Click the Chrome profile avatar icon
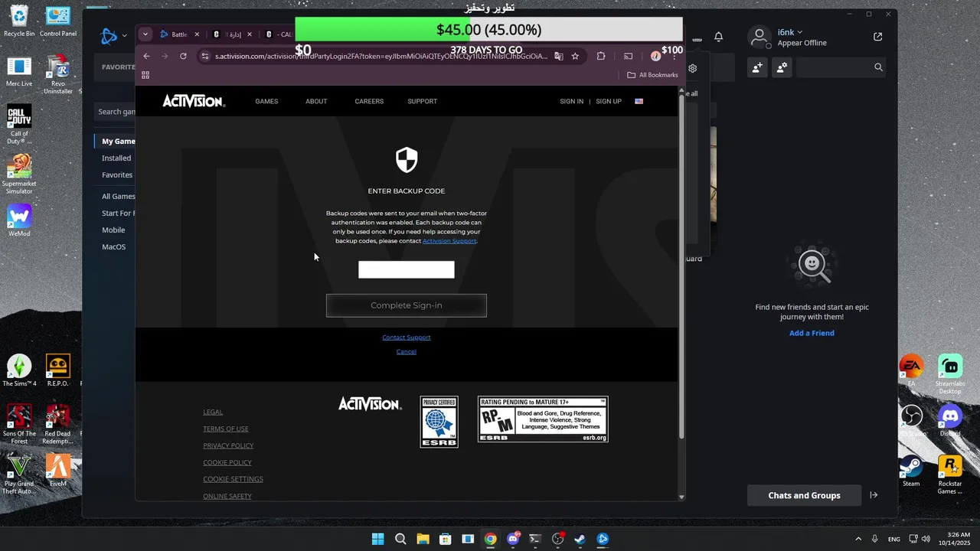This screenshot has width=980, height=551. 655,56
